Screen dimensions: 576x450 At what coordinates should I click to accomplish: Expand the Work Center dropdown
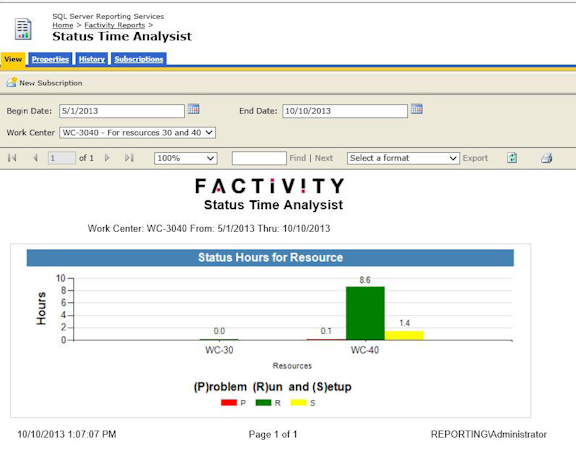pos(137,133)
